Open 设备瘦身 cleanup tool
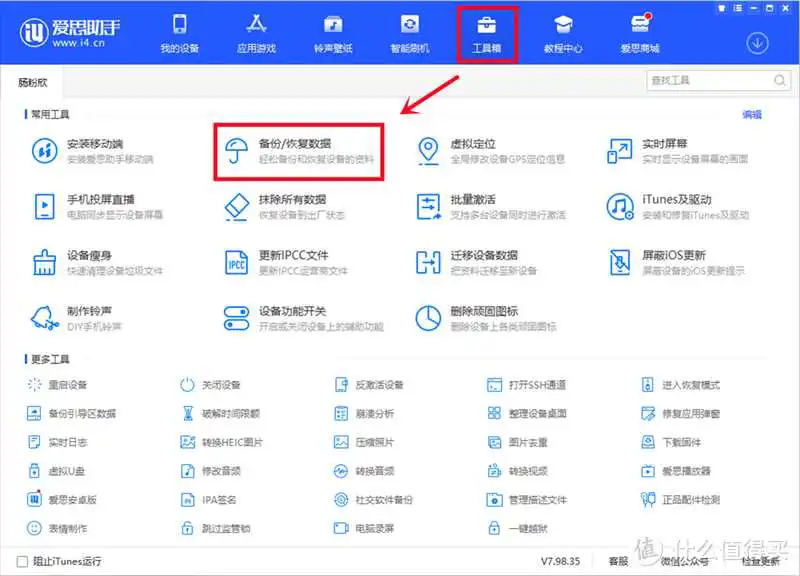The image size is (800, 576). click(97, 262)
